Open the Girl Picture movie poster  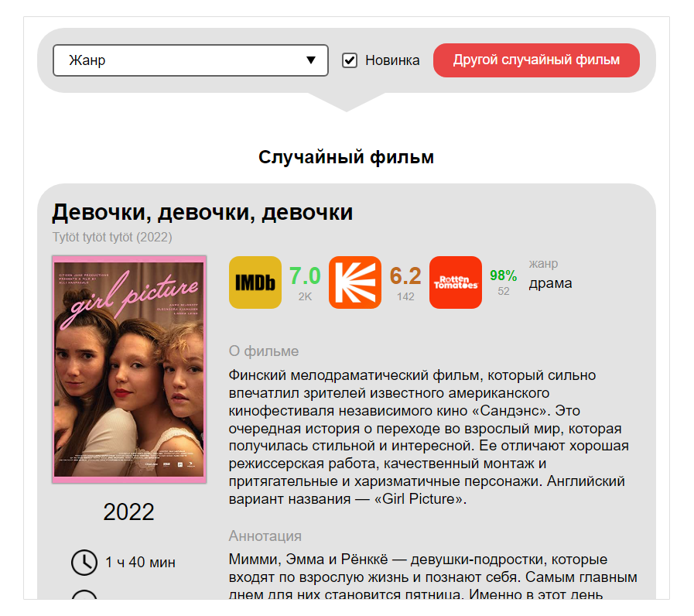tap(129, 369)
